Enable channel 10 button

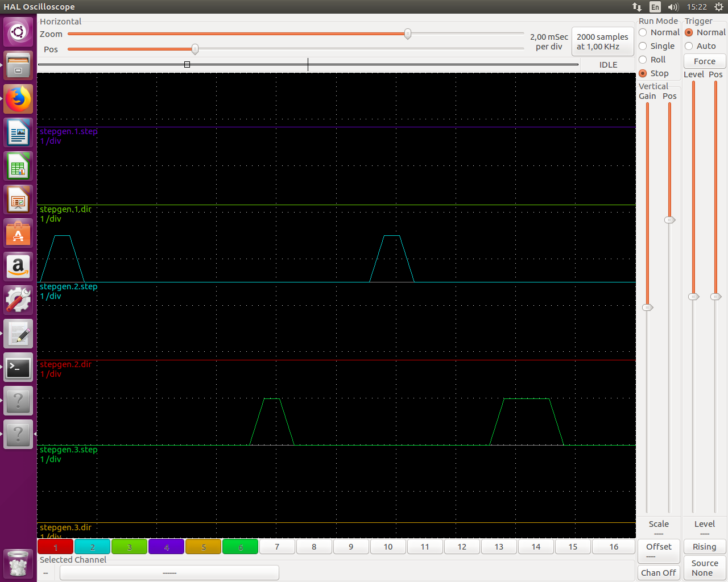point(388,547)
